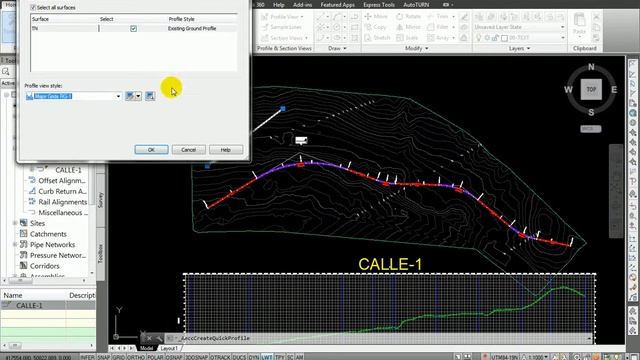640x360 pixels.
Task: Toggle ORTHO mode in status bar
Action: point(136,357)
